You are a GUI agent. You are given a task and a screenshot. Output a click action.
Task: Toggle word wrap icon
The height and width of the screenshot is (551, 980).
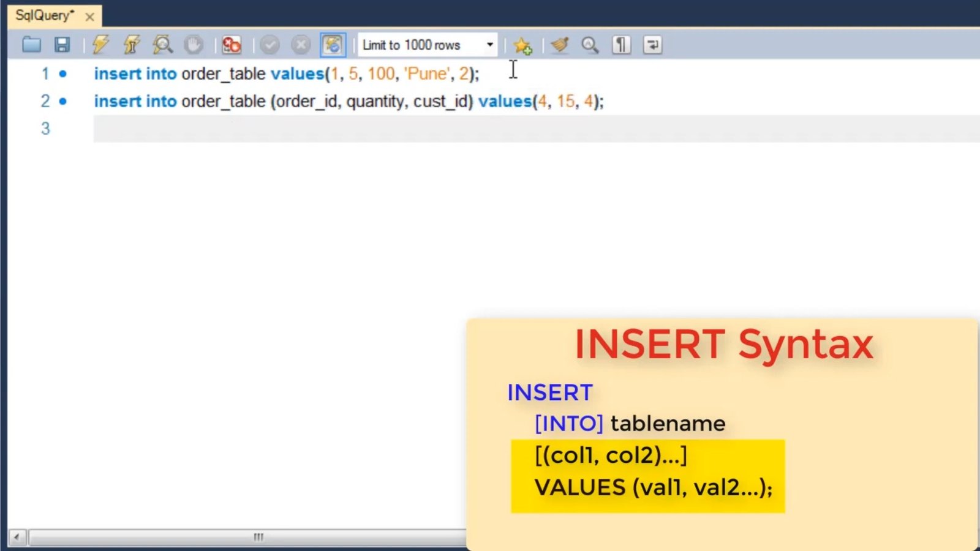click(x=653, y=45)
